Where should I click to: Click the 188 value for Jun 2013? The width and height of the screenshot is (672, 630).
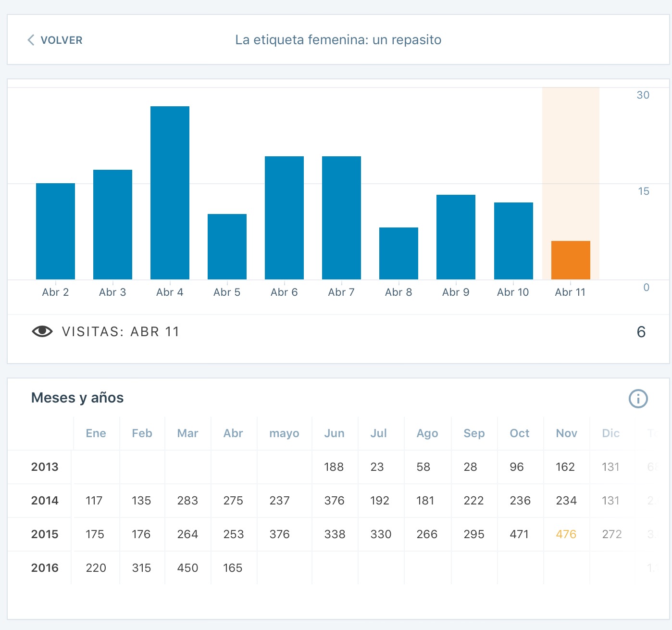pyautogui.click(x=334, y=467)
